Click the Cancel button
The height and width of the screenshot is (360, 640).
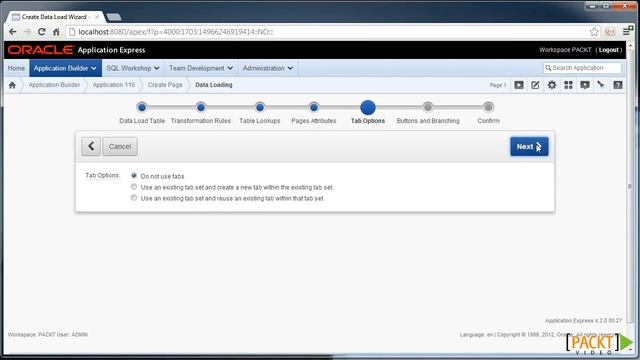(x=120, y=146)
